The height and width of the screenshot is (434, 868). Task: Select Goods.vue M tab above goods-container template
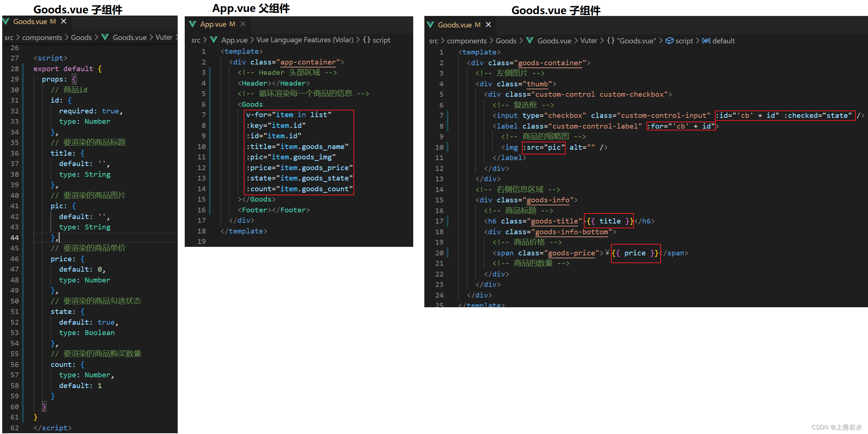(x=459, y=24)
